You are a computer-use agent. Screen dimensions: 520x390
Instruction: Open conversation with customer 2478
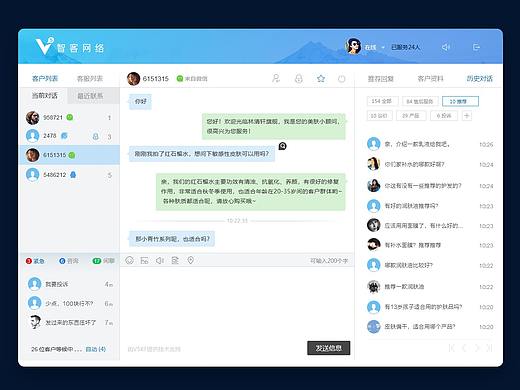(x=69, y=136)
